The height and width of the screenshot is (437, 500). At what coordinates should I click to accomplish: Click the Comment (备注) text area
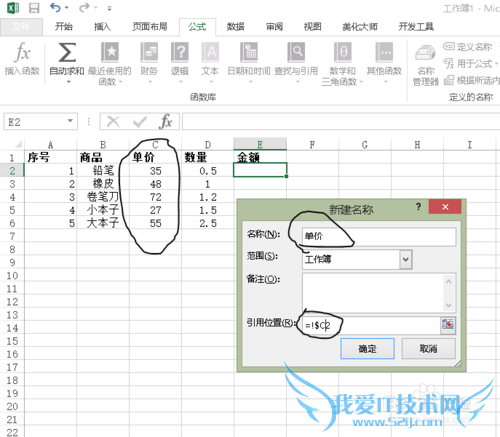pos(373,293)
